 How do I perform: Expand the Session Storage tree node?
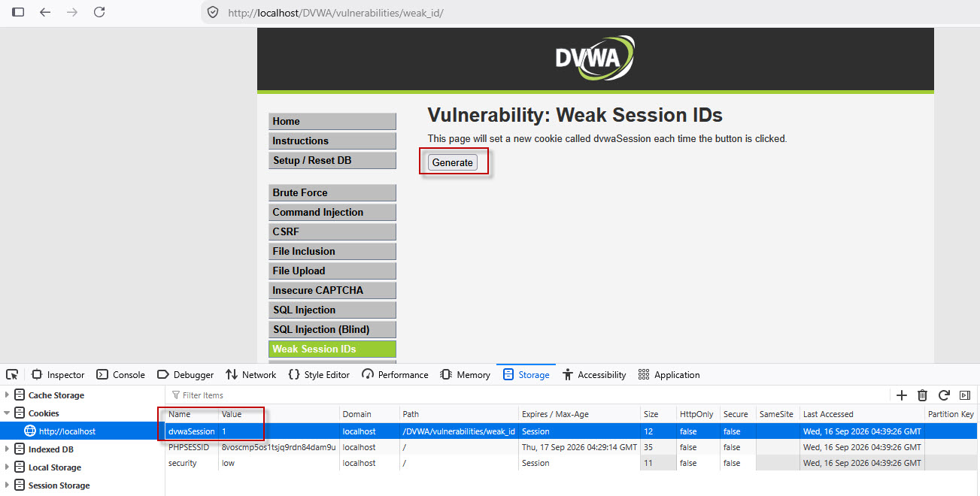click(8, 485)
